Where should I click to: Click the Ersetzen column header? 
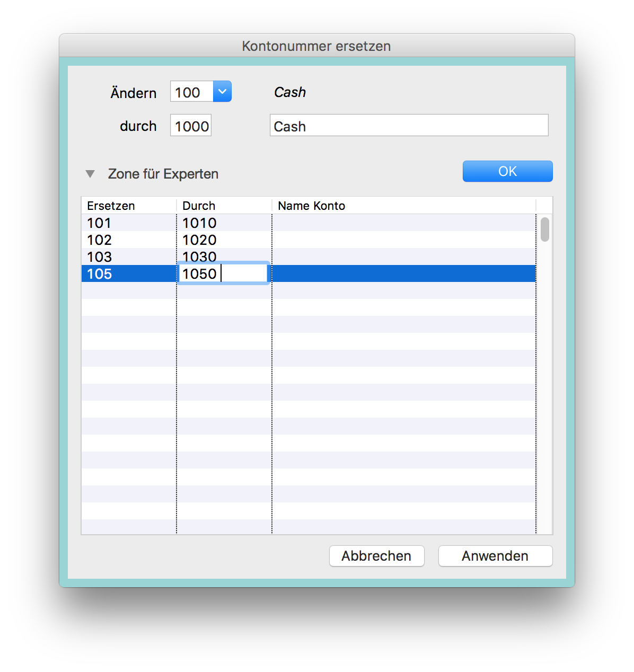(128, 206)
